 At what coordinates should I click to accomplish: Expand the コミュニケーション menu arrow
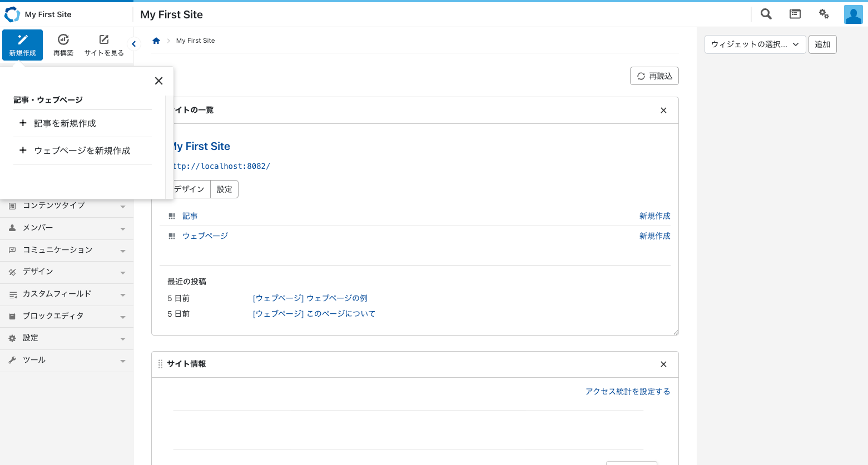click(x=123, y=251)
